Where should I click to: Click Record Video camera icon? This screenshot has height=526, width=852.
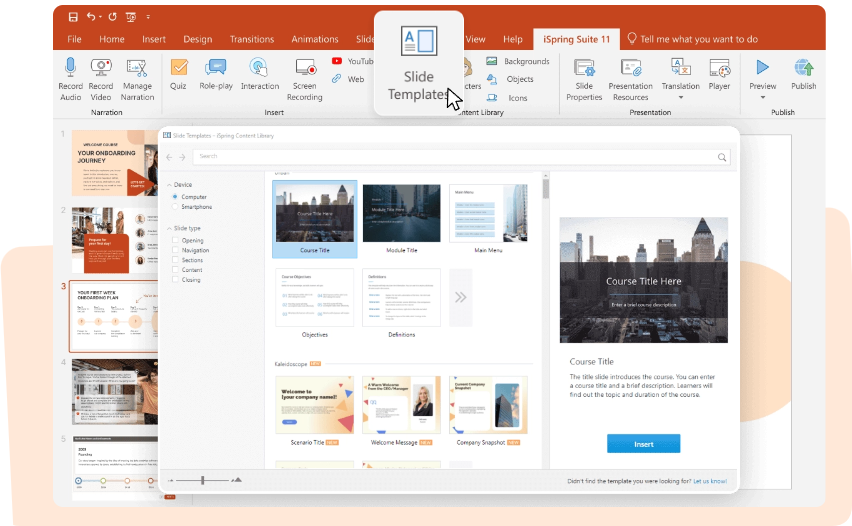101,67
